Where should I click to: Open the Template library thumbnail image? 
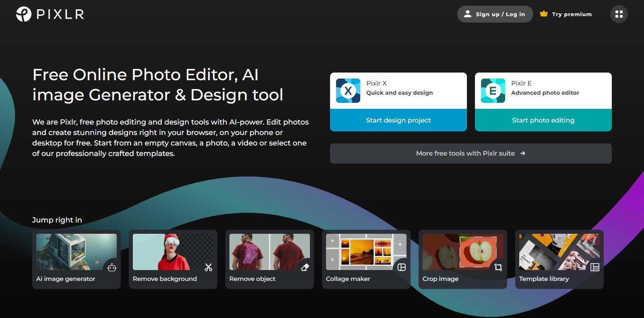(559, 252)
